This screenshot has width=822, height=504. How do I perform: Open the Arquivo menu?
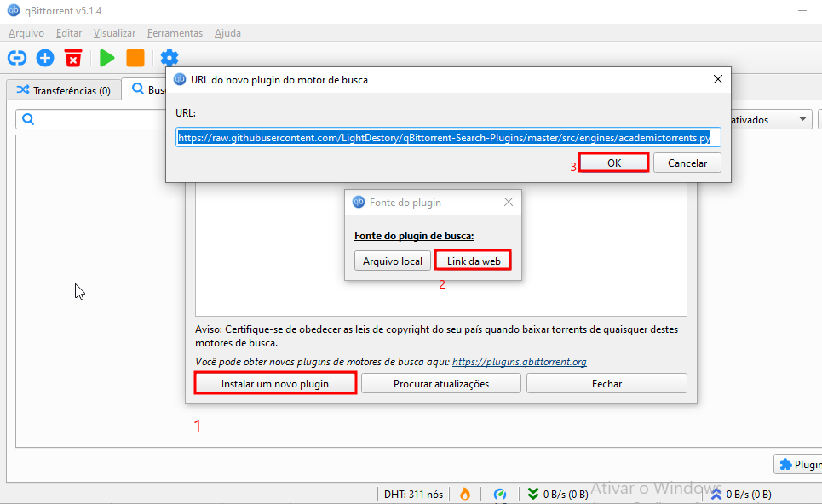[x=26, y=32]
